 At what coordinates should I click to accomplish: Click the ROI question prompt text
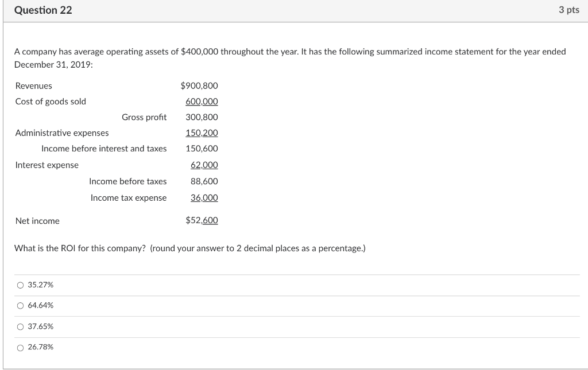click(x=190, y=248)
